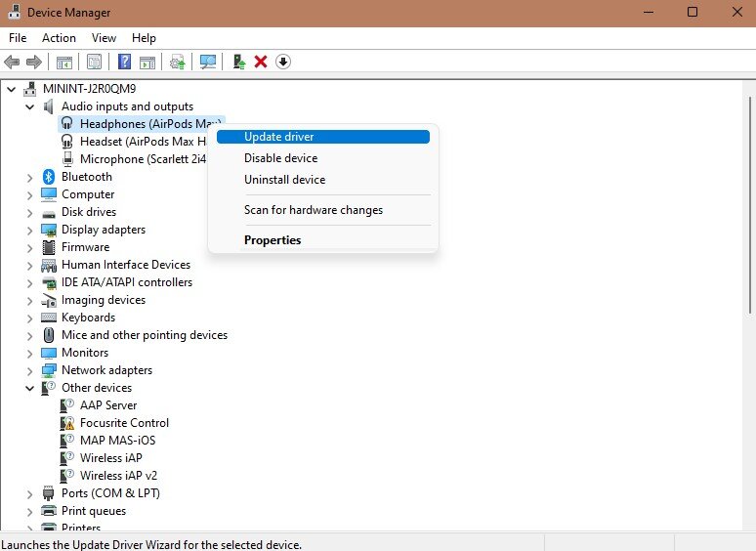The image size is (756, 551).
Task: Click the Scan for hardware changes toolbar icon
Action: point(208,62)
